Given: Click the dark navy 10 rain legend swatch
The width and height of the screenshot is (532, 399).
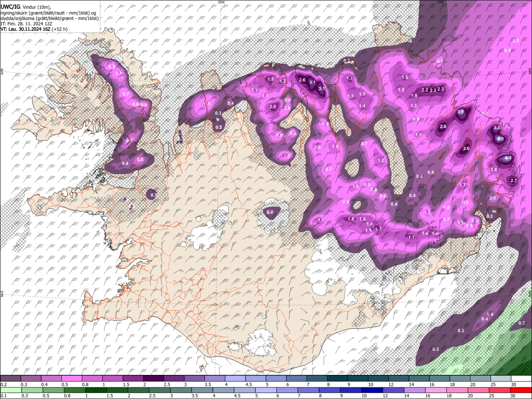Looking at the screenshot, I should pos(371,390).
